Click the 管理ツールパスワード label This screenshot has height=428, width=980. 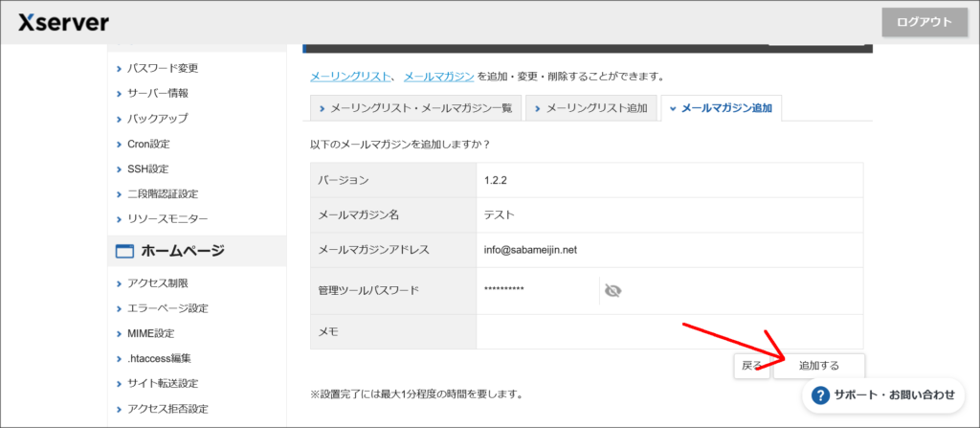[368, 290]
